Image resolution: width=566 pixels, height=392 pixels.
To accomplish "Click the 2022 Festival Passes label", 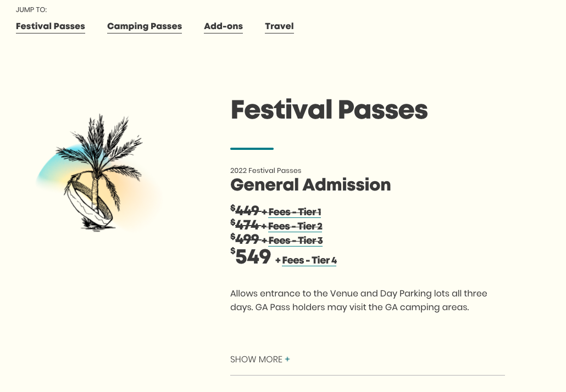I will pos(266,171).
